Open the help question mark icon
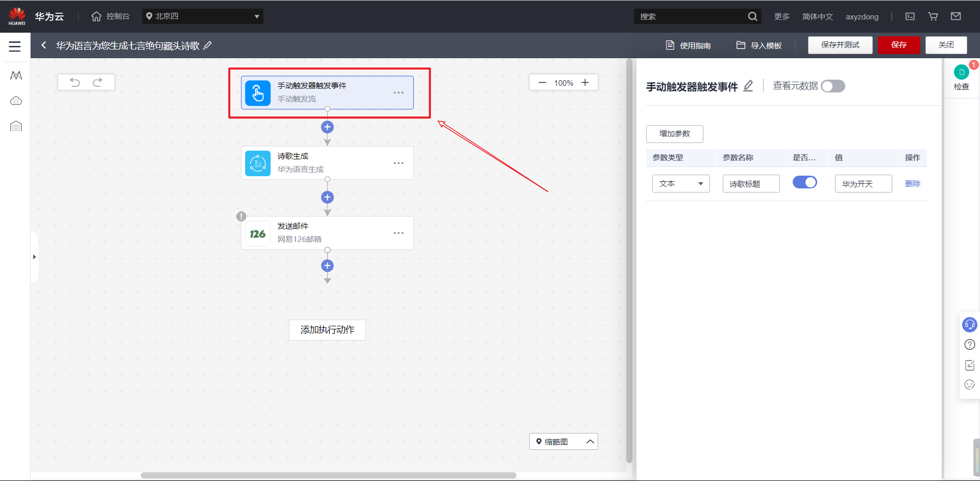Viewport: 980px width, 481px height. [970, 345]
